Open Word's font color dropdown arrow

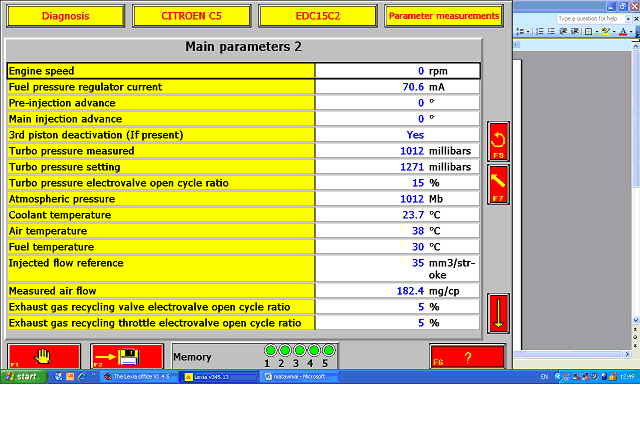click(x=631, y=31)
